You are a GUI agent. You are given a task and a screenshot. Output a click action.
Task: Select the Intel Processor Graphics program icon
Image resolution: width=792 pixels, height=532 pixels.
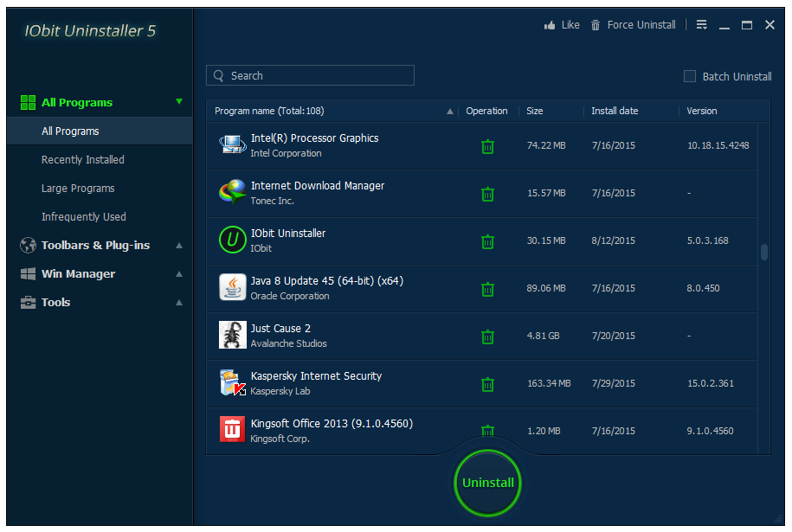pyautogui.click(x=232, y=144)
